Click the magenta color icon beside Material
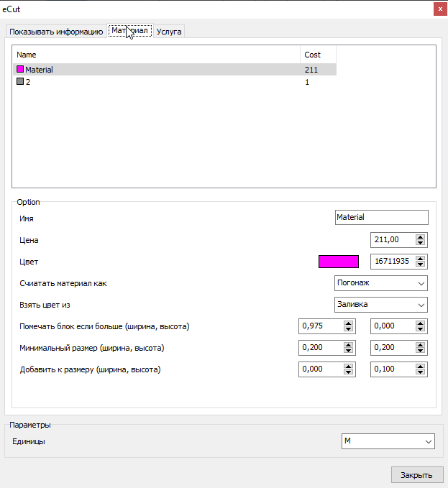 click(x=20, y=70)
